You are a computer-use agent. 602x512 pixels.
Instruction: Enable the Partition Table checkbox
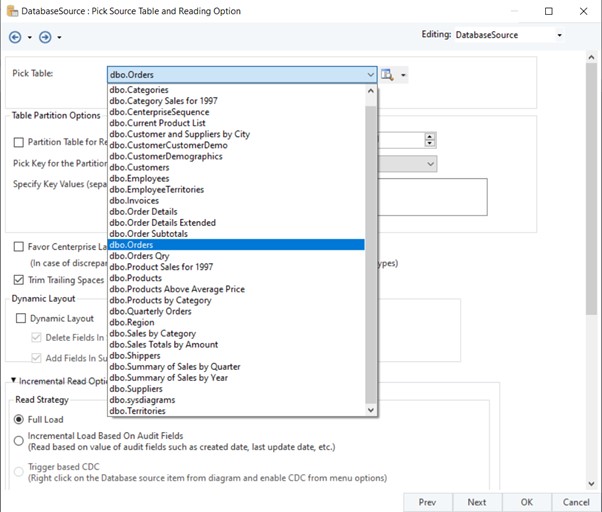tap(19, 142)
